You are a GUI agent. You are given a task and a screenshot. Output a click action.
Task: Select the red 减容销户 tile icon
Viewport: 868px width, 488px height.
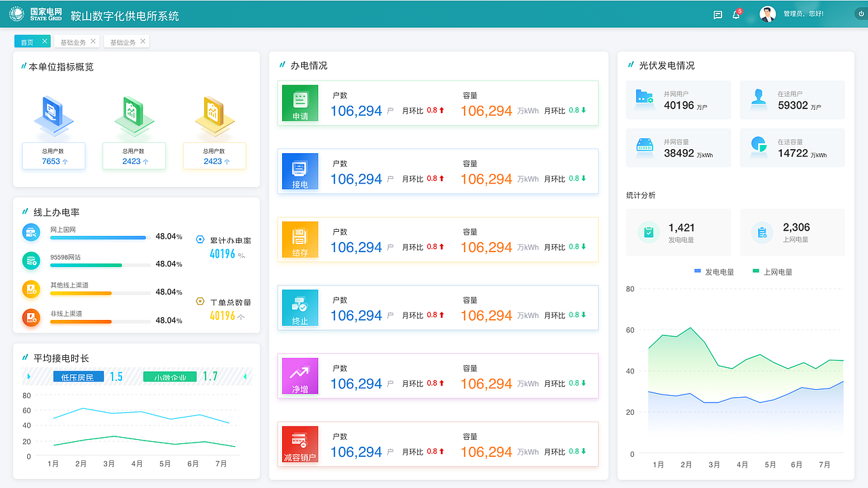[x=300, y=445]
